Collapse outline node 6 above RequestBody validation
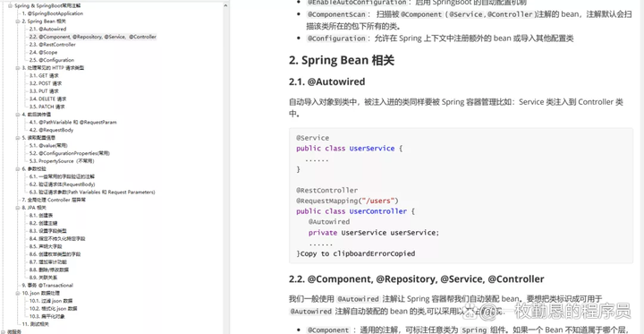644x334 pixels. [x=18, y=168]
